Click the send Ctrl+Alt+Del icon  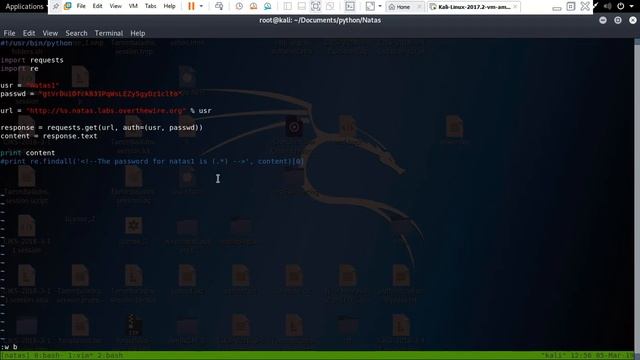(219, 7)
